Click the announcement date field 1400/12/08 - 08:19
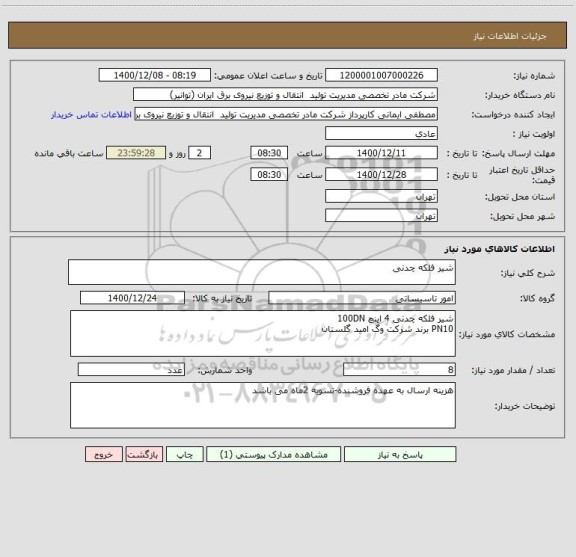The height and width of the screenshot is (557, 576). [x=155, y=75]
